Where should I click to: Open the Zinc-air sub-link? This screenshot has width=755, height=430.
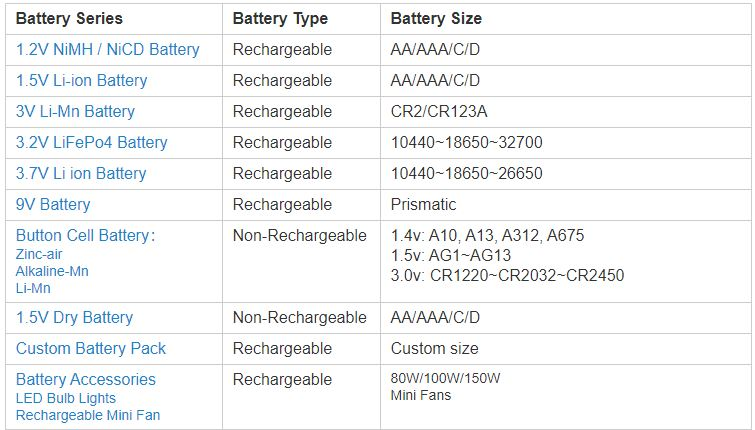click(39, 254)
